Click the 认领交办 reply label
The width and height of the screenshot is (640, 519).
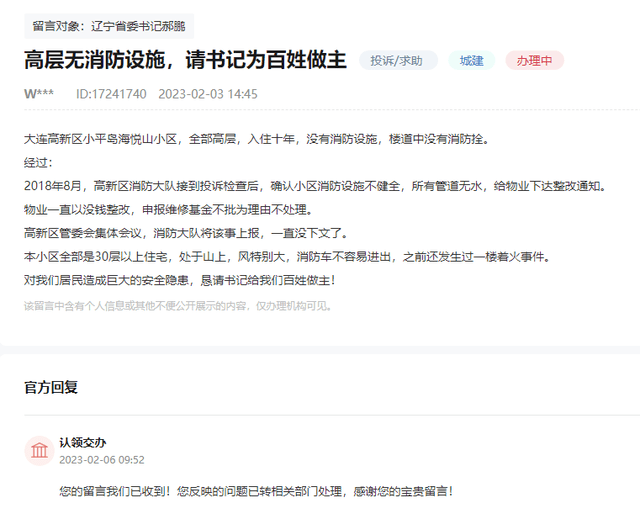tap(83, 443)
